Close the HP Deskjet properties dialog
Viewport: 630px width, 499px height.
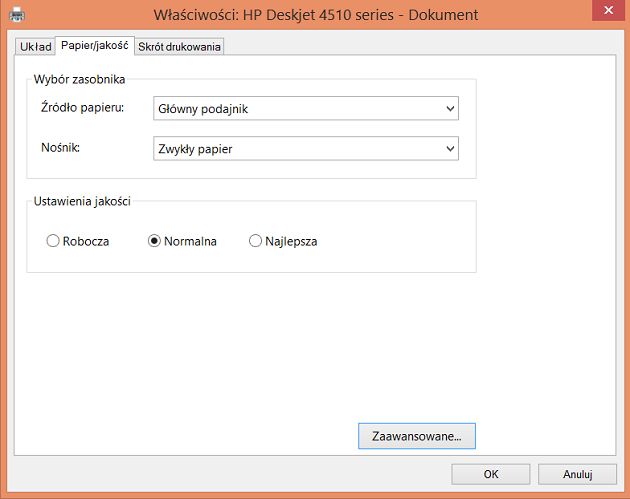point(608,10)
